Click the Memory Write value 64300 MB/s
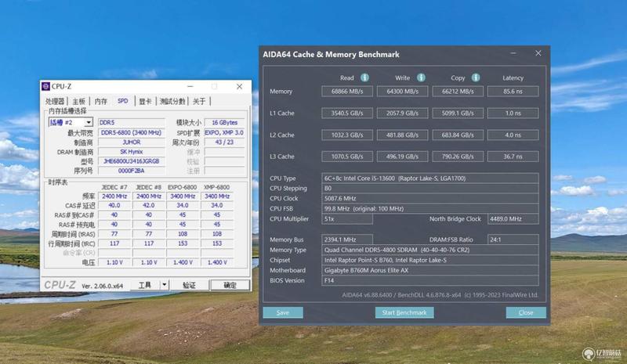Screen dimensions: 627x364 pyautogui.click(x=402, y=91)
